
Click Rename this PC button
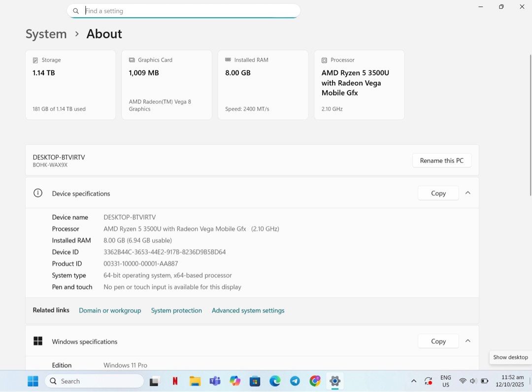click(x=441, y=161)
